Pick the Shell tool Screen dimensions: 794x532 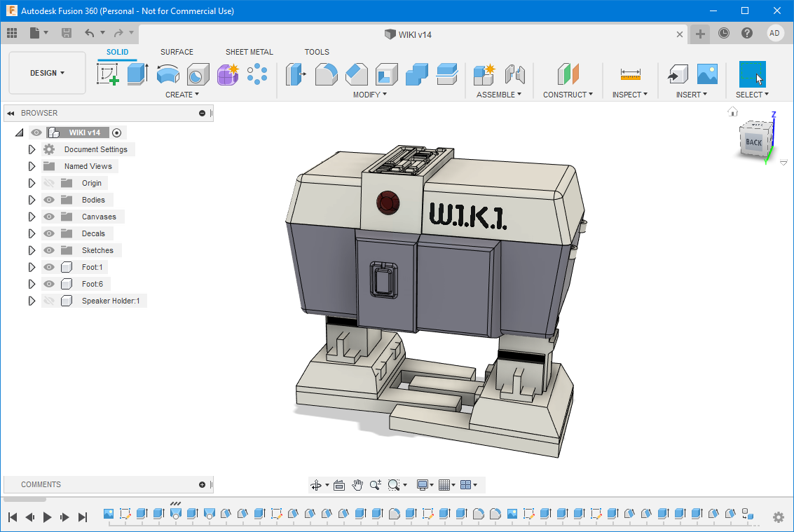point(386,74)
